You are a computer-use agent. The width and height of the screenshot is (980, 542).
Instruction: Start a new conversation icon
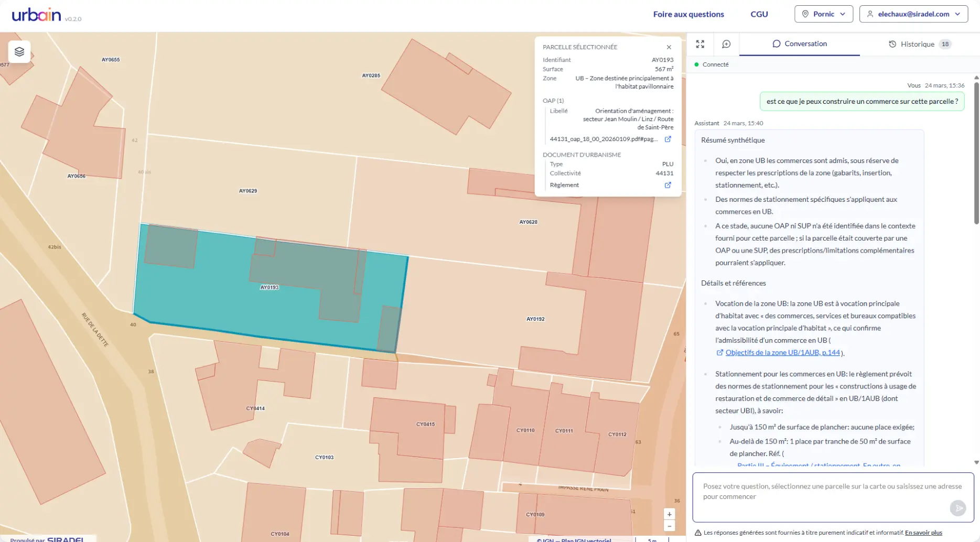point(726,44)
